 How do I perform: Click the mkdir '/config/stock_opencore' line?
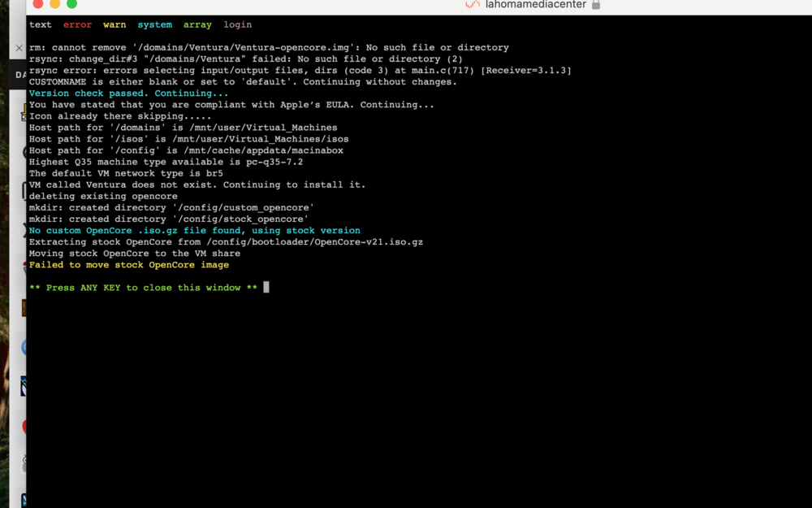pyautogui.click(x=169, y=219)
